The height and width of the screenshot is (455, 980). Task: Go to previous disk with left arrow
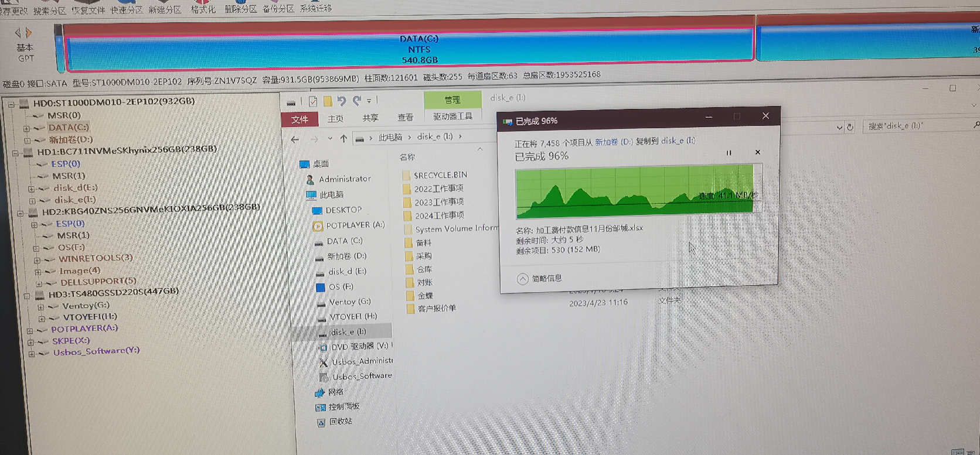(x=18, y=33)
